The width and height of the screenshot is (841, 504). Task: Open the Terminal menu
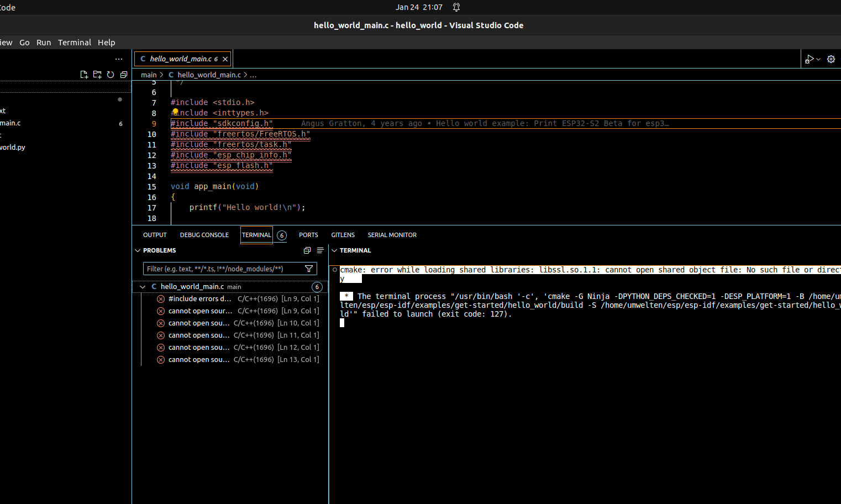coord(74,43)
